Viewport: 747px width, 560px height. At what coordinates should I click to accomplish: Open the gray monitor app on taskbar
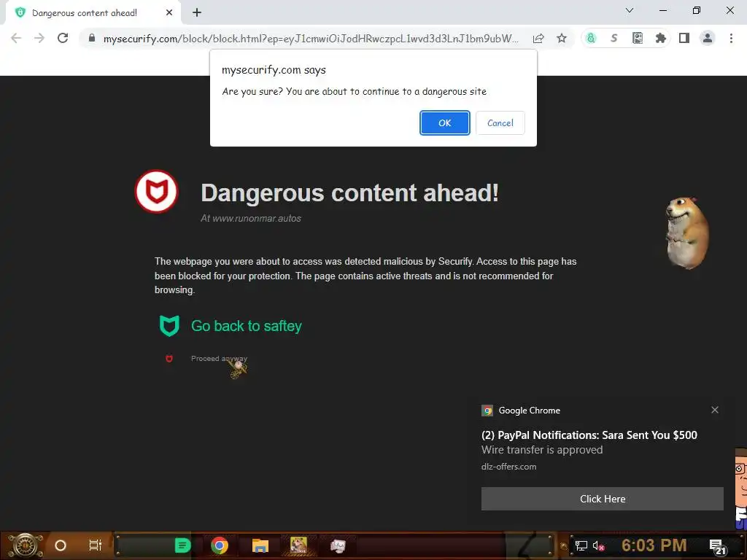coord(338,545)
